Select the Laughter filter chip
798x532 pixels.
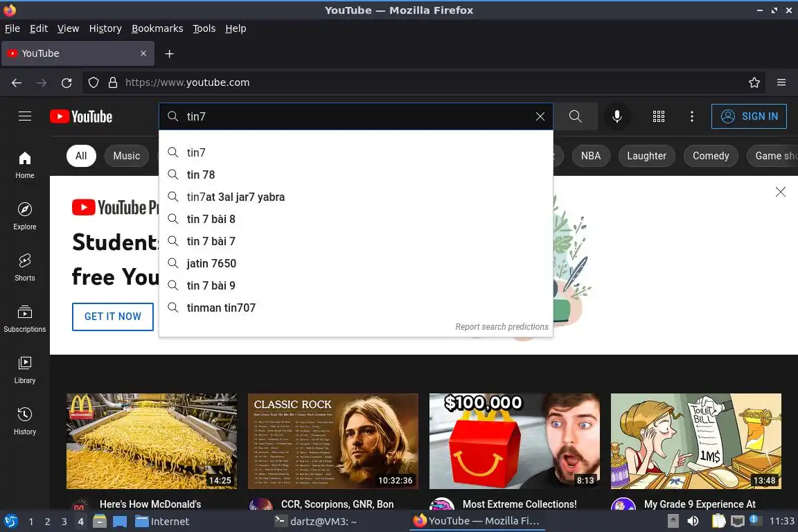click(646, 156)
